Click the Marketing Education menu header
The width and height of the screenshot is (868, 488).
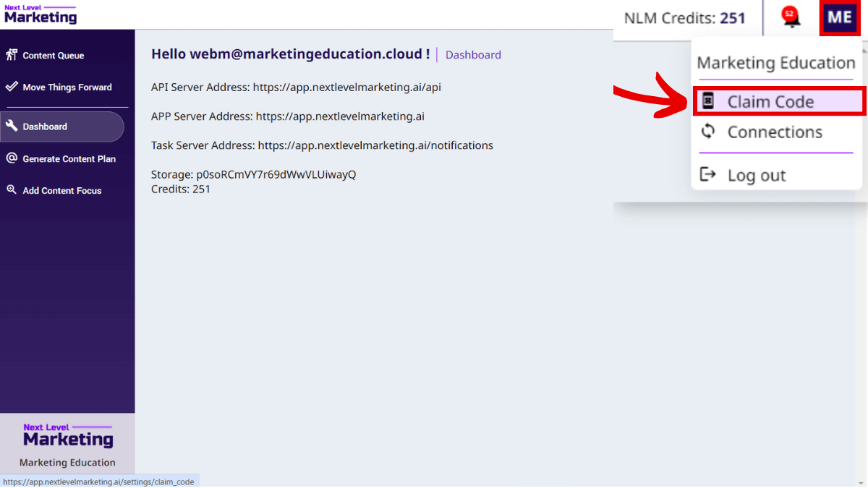coord(776,63)
